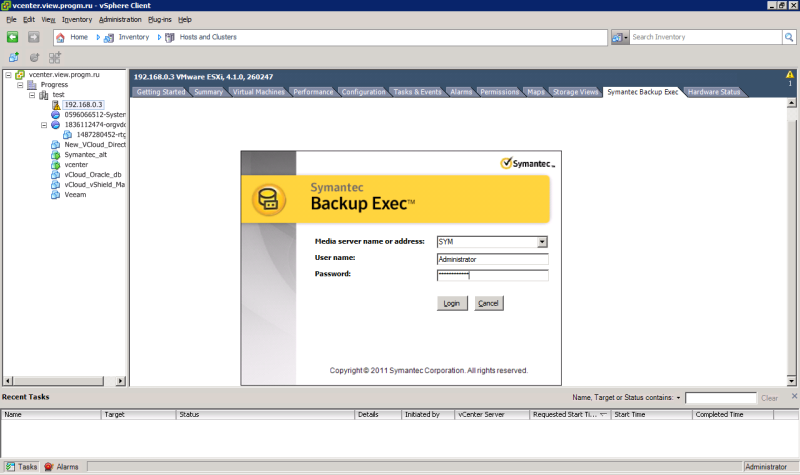Screen dimensions: 800x475
Task: Switch to the Getting Started tab
Action: coord(161,92)
